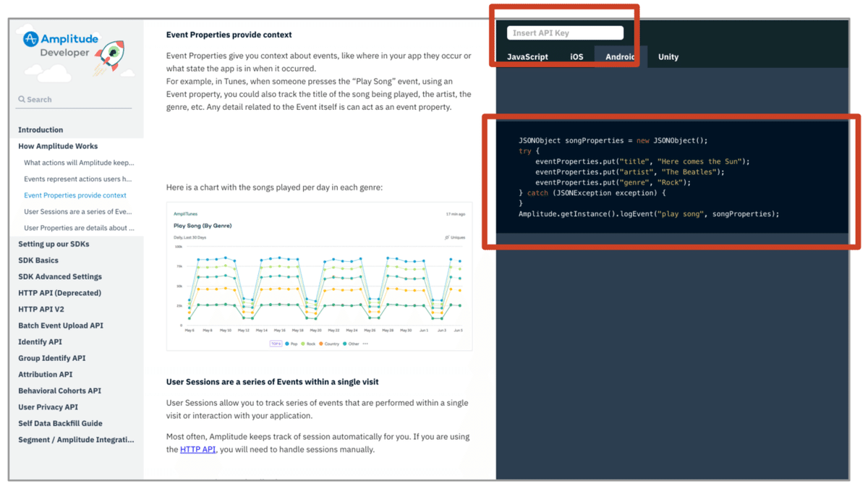Expand SDK Advanced Settings section
Image resolution: width=868 pixels, height=489 pixels.
coord(60,276)
